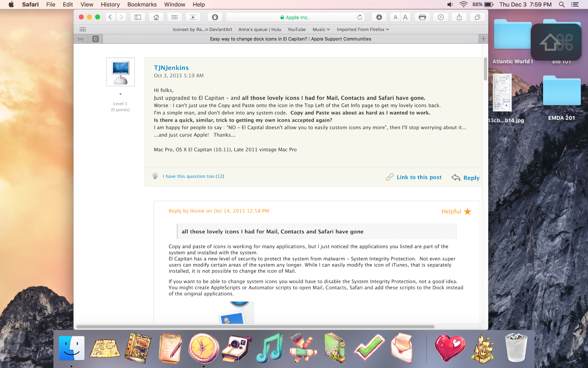Viewport: 588px width, 368px height.
Task: Open the YouTube bookmark
Action: tap(297, 30)
